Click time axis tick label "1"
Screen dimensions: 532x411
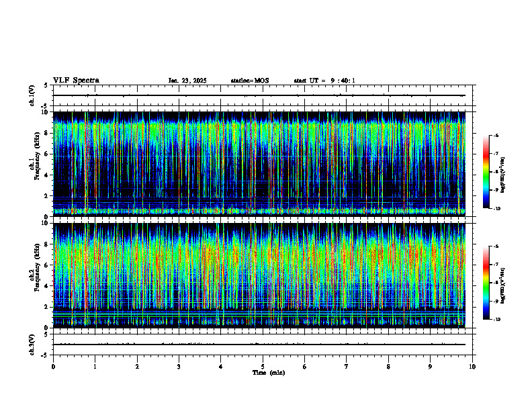(x=95, y=367)
